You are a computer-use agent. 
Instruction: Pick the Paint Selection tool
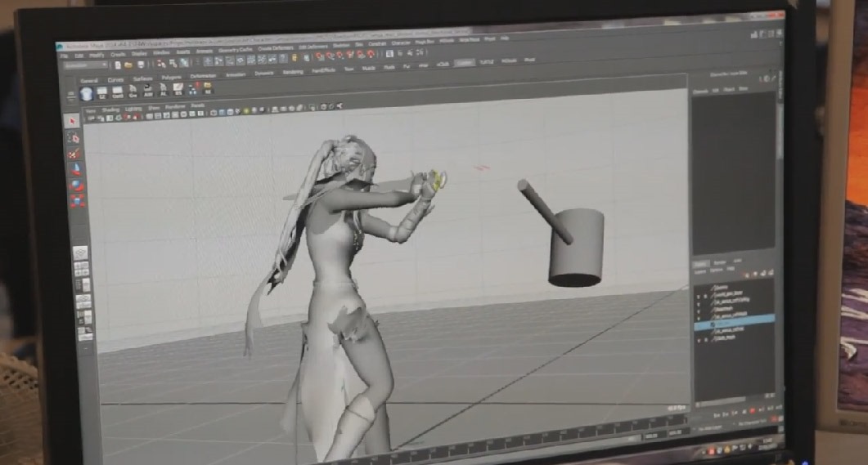click(74, 152)
